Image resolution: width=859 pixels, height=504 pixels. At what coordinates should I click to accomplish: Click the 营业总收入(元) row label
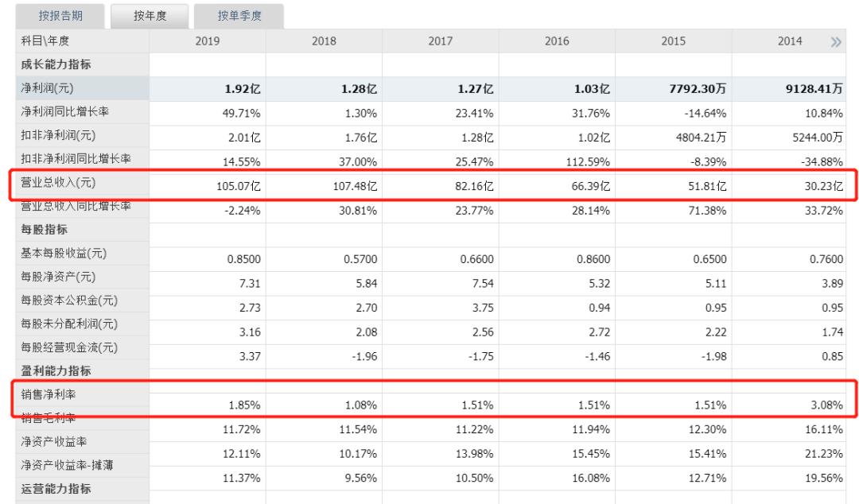58,182
